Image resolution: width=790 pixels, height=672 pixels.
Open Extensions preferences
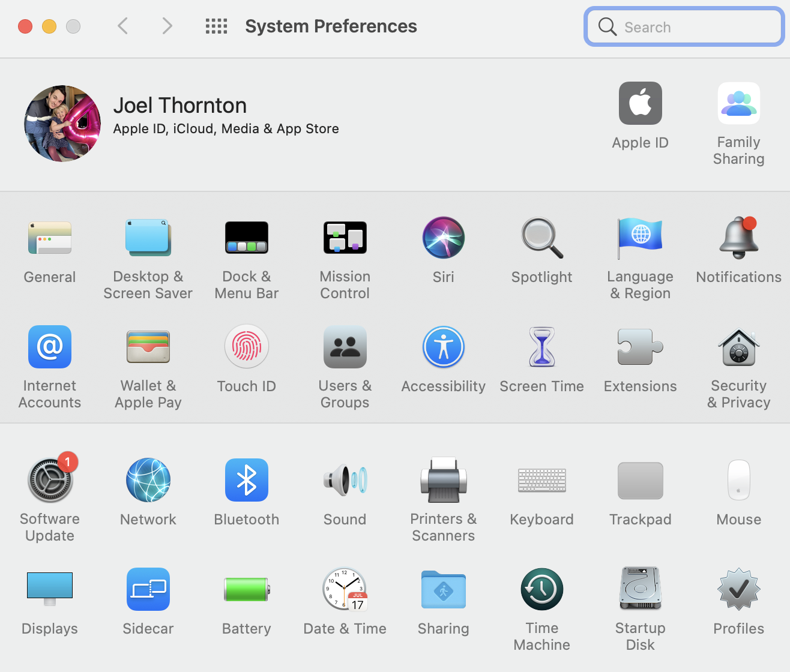[x=641, y=347]
